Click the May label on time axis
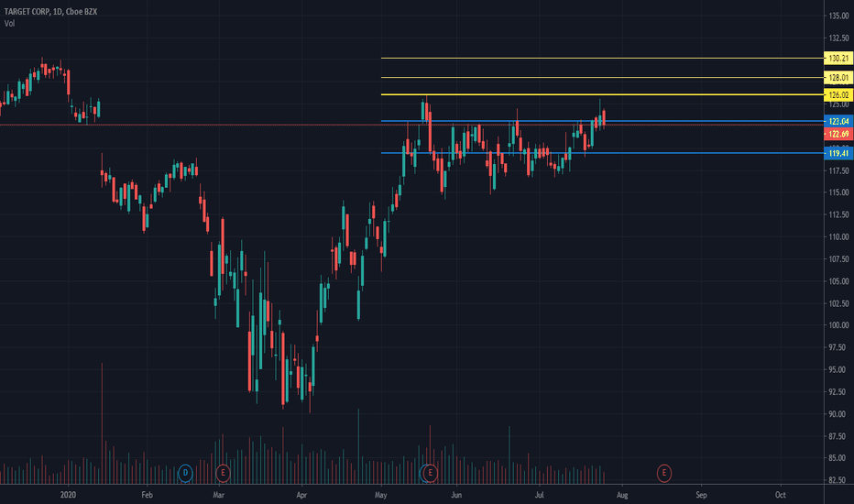 tap(380, 495)
